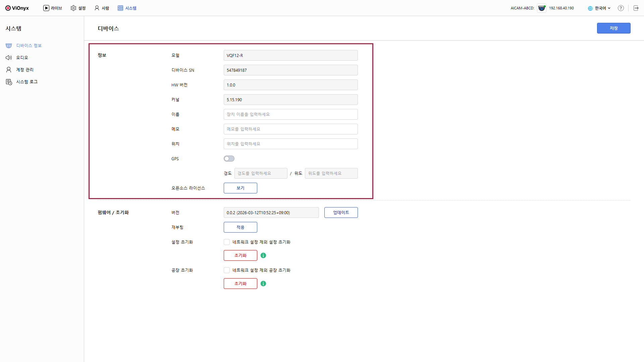
Task: Check exclude network settings for factory reset
Action: tap(227, 270)
